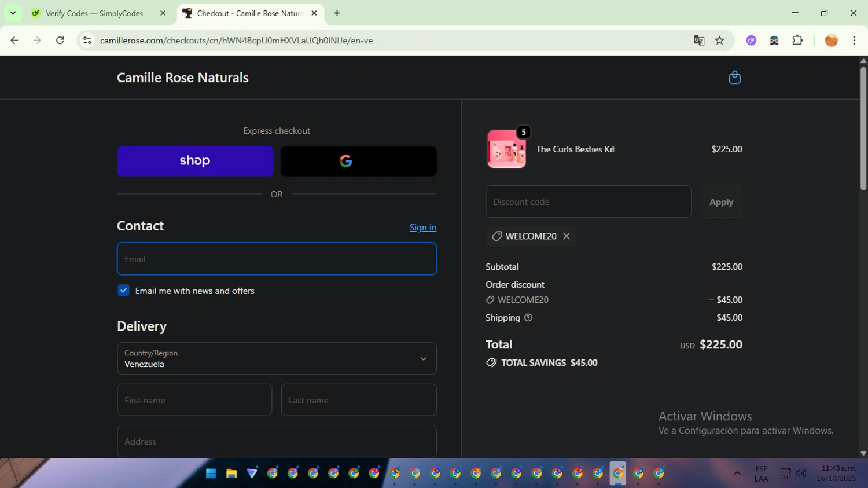
Task: Click the Curls Besties Kit thumbnail
Action: click(x=507, y=149)
